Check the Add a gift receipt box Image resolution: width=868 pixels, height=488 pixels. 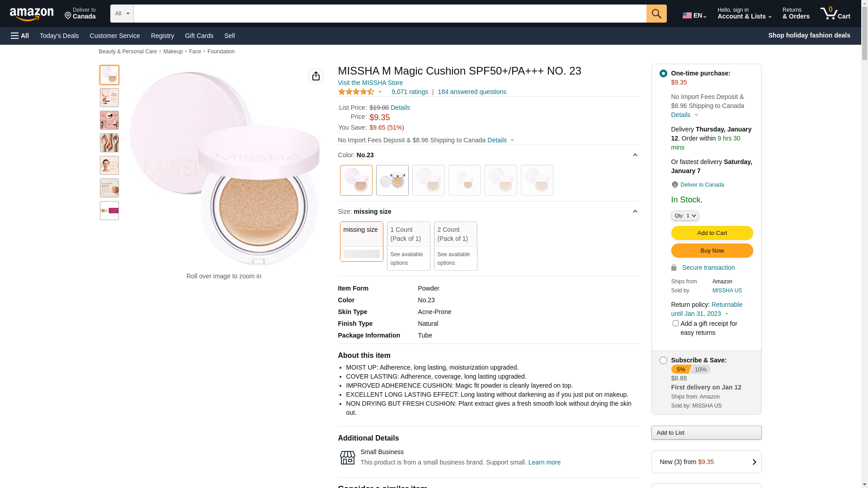(675, 324)
